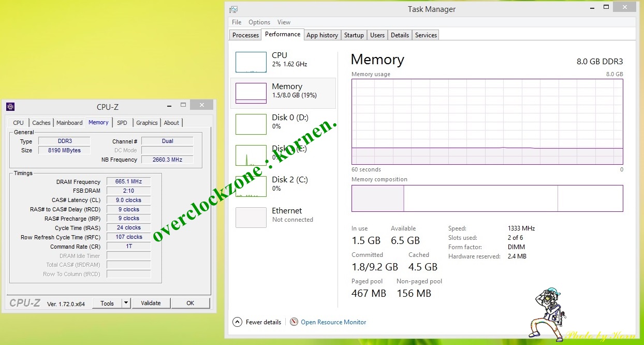Select the Memory performance graph thumbnail

click(x=251, y=93)
